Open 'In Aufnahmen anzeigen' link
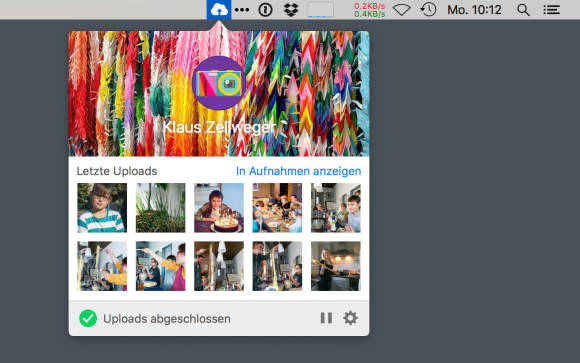Viewport: 580px width, 363px height. point(299,171)
